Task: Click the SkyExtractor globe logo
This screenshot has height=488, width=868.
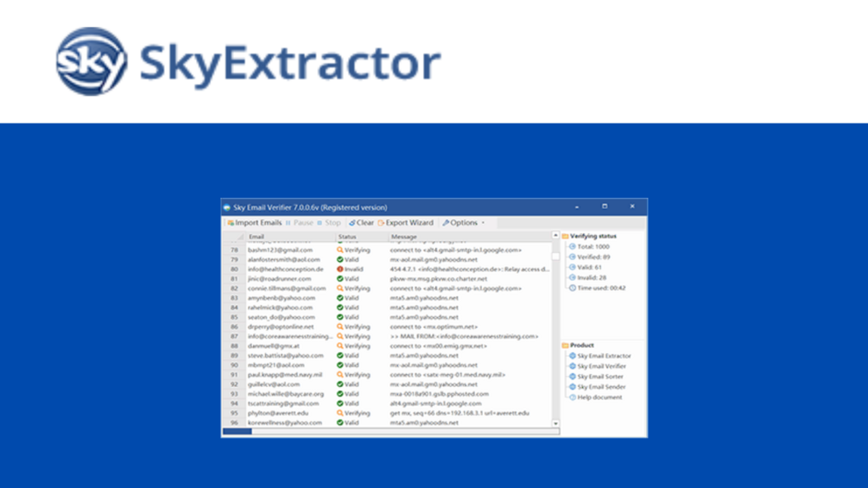Action: coord(92,61)
